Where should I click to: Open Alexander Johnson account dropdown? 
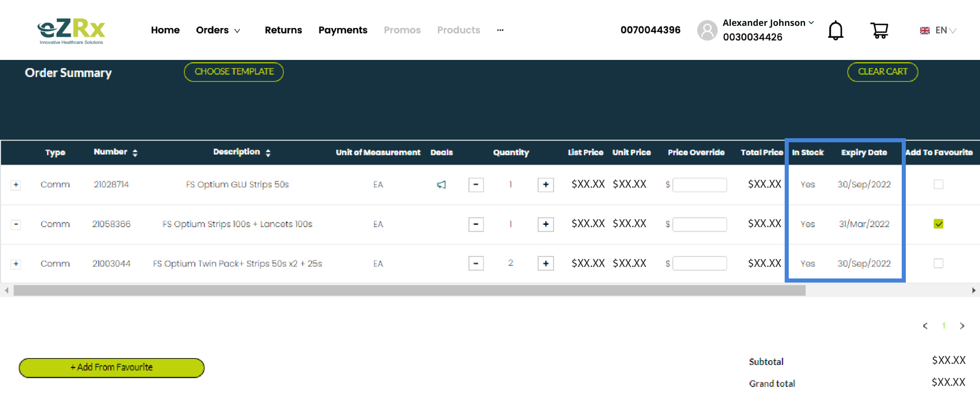click(768, 23)
